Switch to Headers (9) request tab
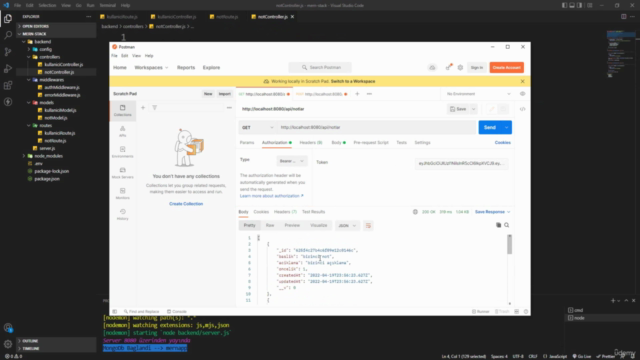This screenshot has width=640, height=360. (x=311, y=143)
